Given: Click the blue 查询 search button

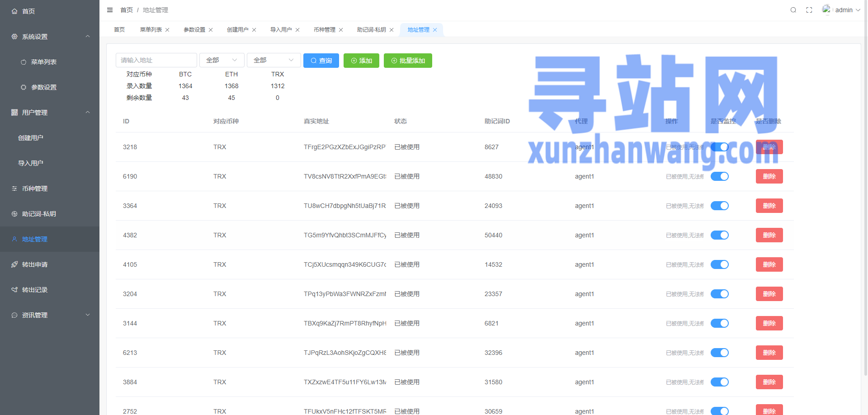Looking at the screenshot, I should (321, 61).
